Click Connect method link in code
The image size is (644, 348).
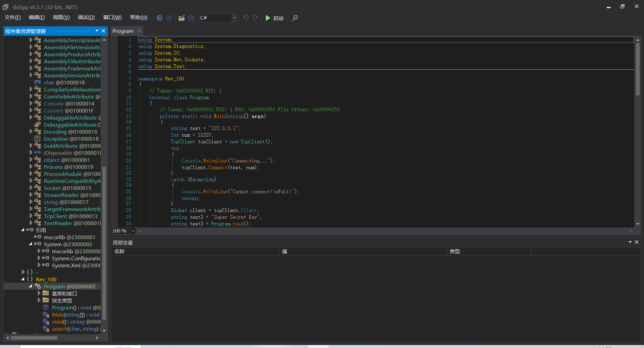218,167
